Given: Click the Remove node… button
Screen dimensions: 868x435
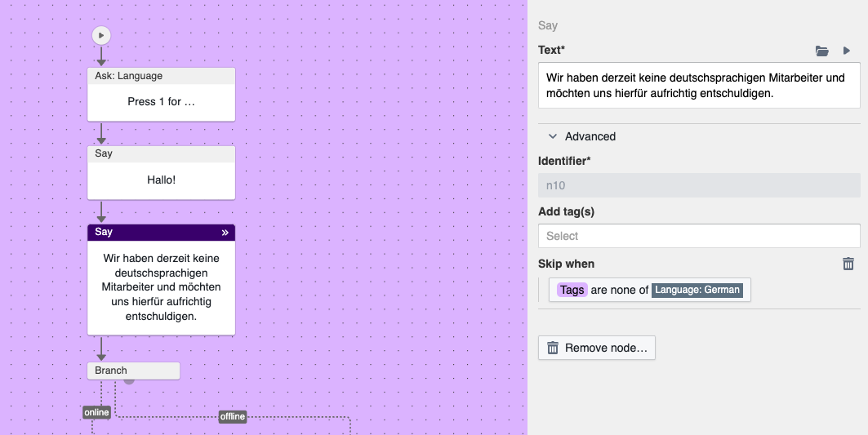Looking at the screenshot, I should click(597, 348).
